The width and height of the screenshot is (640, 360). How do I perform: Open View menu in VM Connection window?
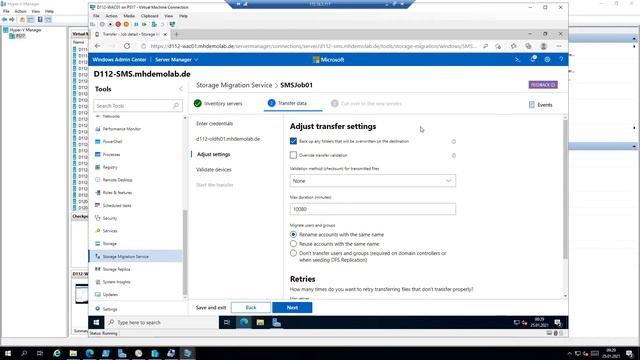169,16
